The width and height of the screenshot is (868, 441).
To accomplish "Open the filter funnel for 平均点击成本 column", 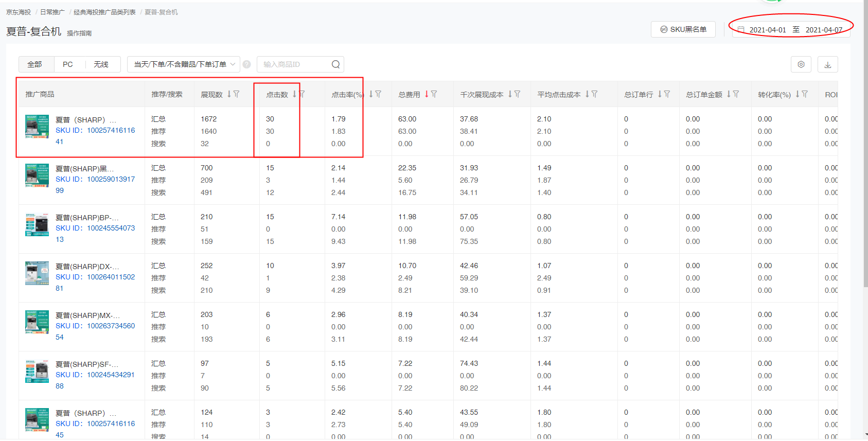I will [x=595, y=94].
